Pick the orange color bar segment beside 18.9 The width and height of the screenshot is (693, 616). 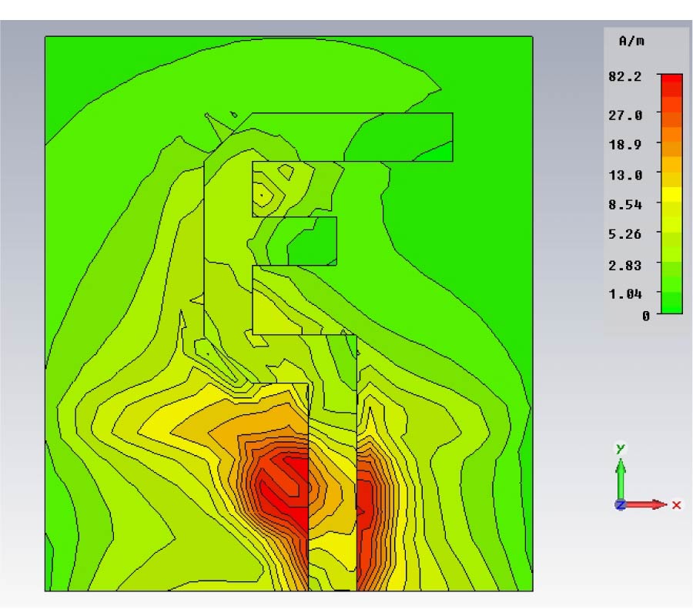[x=671, y=143]
